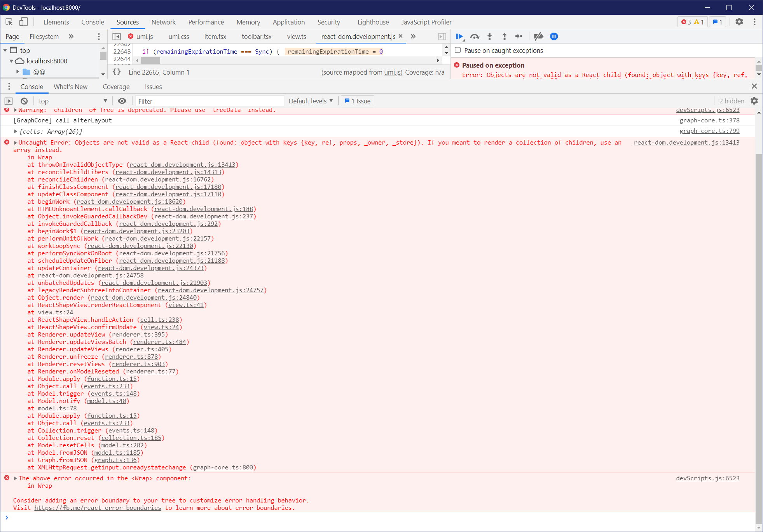The width and height of the screenshot is (763, 532).
Task: Open the Default levels dropdown
Action: click(310, 101)
